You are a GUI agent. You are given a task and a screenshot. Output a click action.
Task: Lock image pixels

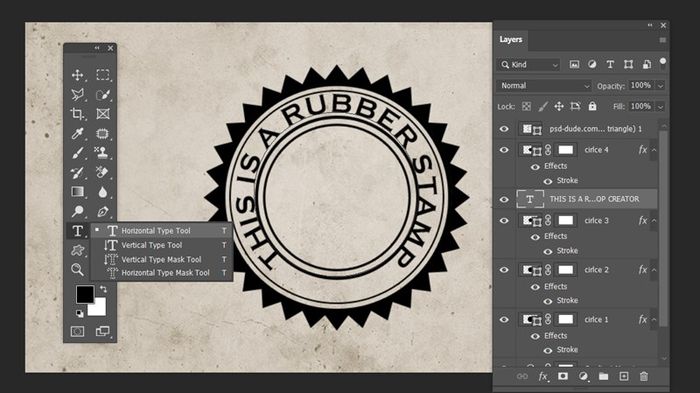542,106
